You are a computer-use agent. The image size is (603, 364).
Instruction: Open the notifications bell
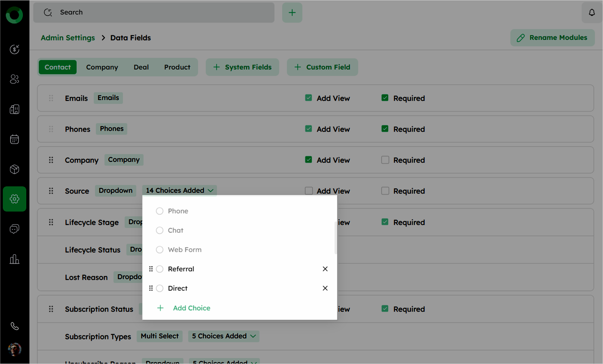(591, 12)
